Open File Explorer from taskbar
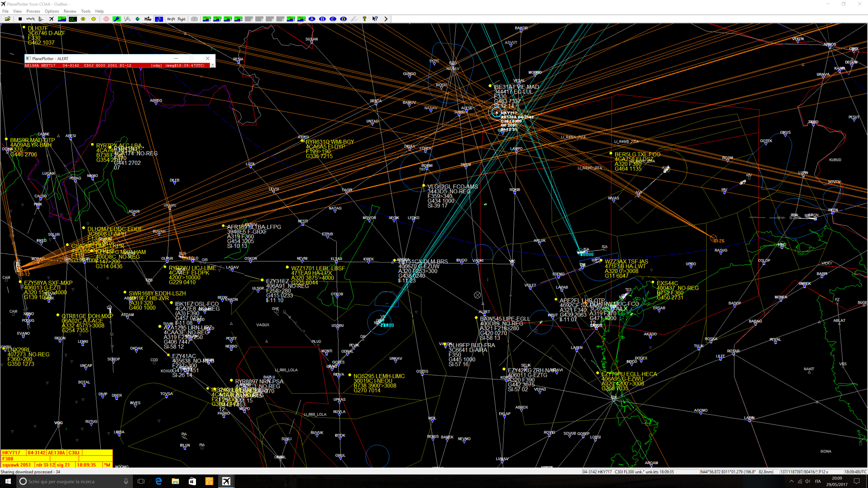 click(175, 481)
